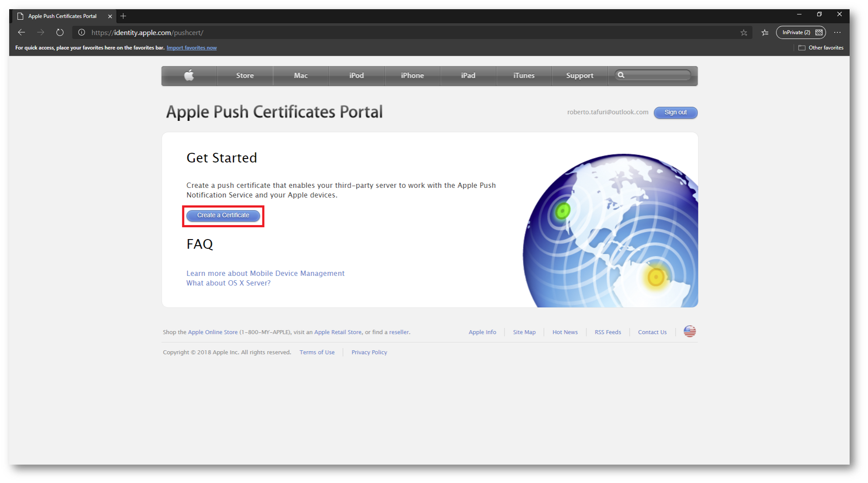Open the Apple Retail Store link
This screenshot has height=483, width=868.
(x=338, y=332)
